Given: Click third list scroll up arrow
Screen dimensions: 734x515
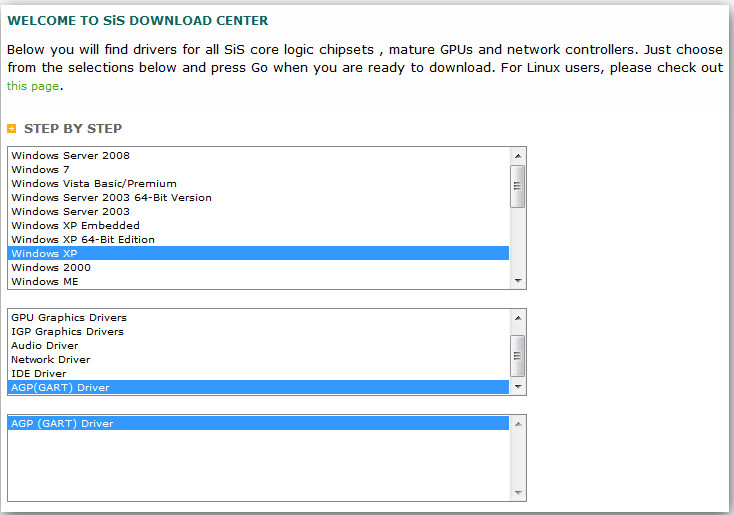Looking at the screenshot, I should click(x=518, y=424).
